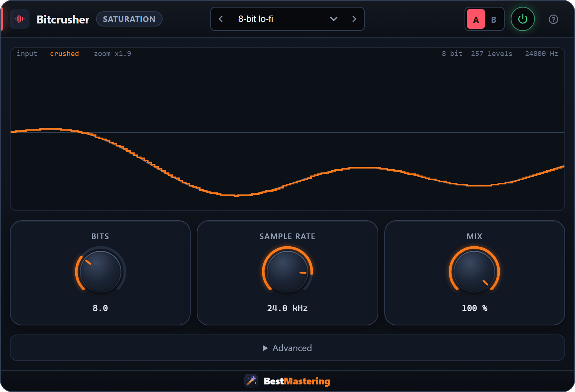Toggle the plugin power bypass button
Image resolution: width=575 pixels, height=392 pixels.
[x=522, y=19]
